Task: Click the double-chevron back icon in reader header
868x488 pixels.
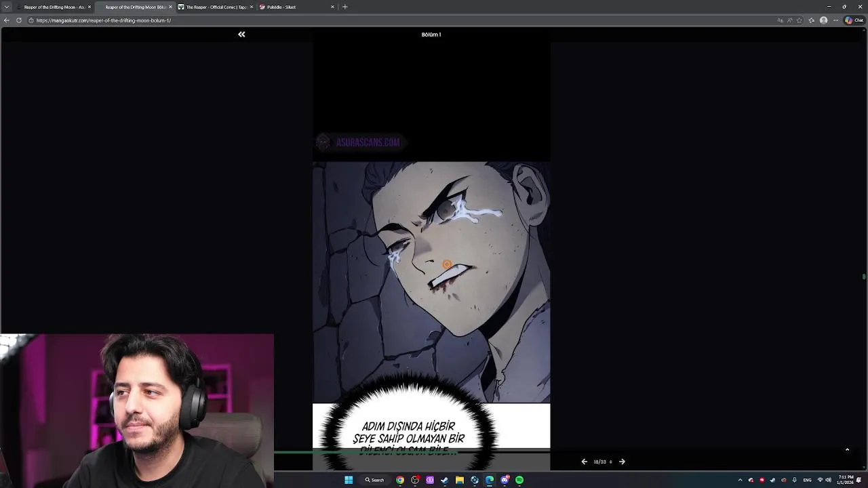Action: 241,34
